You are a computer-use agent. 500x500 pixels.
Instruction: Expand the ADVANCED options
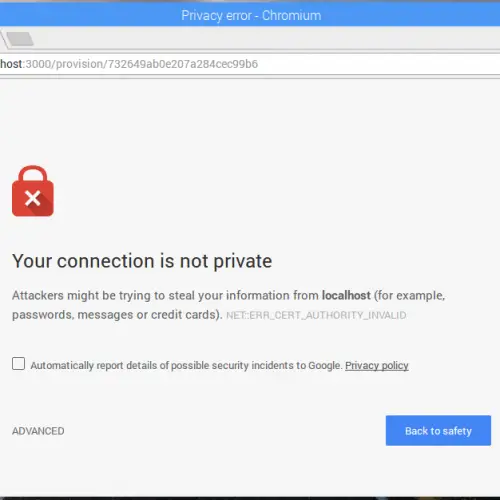38,431
